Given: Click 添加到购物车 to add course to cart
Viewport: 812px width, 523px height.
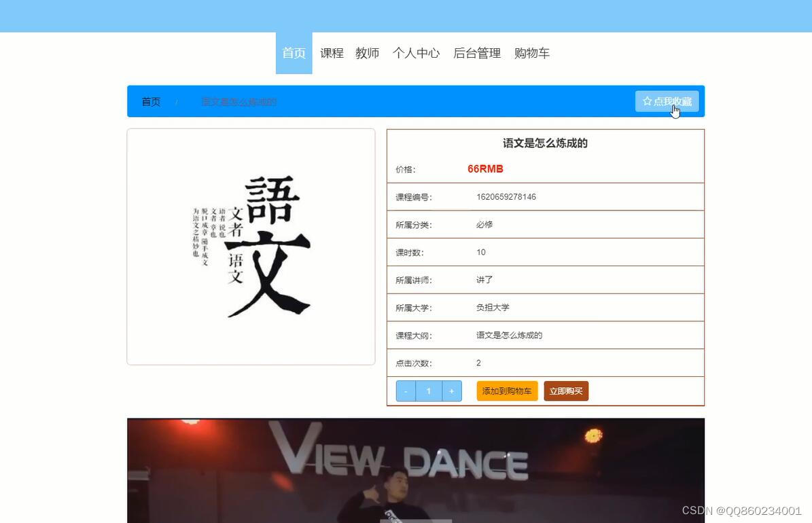Looking at the screenshot, I should [506, 391].
